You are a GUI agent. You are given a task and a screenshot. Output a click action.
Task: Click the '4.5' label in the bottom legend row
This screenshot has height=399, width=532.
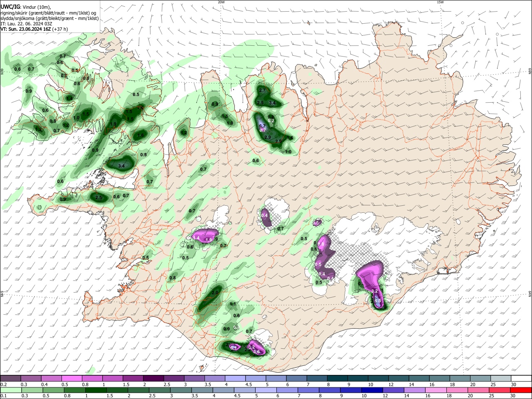(237, 396)
